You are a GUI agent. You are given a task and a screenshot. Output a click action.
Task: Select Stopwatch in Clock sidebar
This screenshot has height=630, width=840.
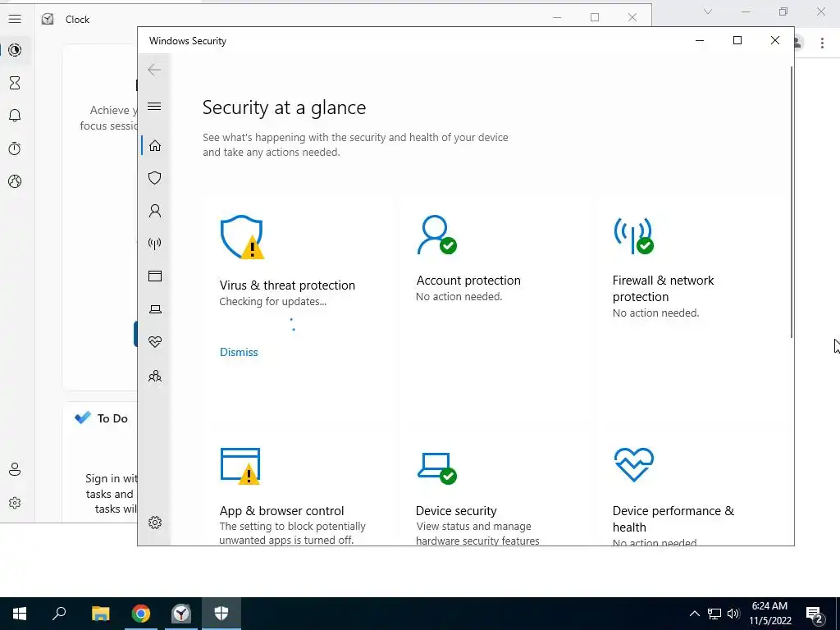pyautogui.click(x=15, y=148)
